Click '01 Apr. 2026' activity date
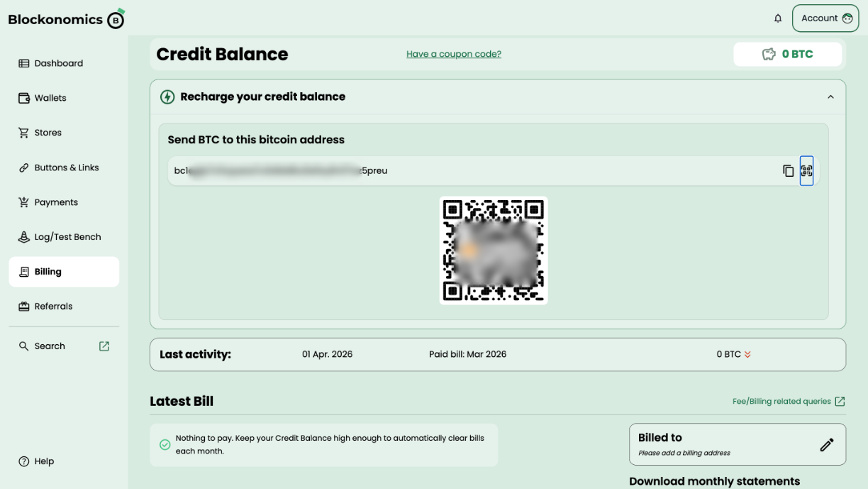 point(327,354)
